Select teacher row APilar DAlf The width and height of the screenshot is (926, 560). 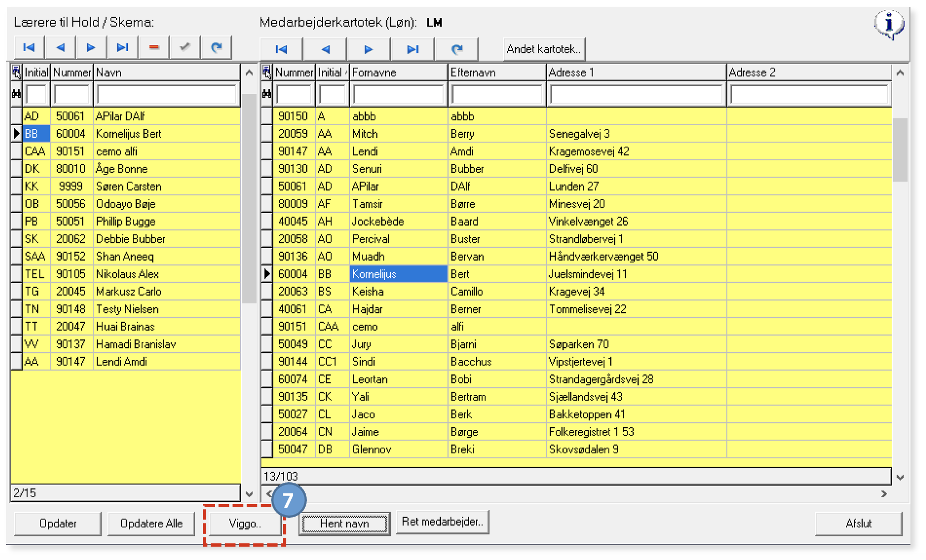coord(131,116)
